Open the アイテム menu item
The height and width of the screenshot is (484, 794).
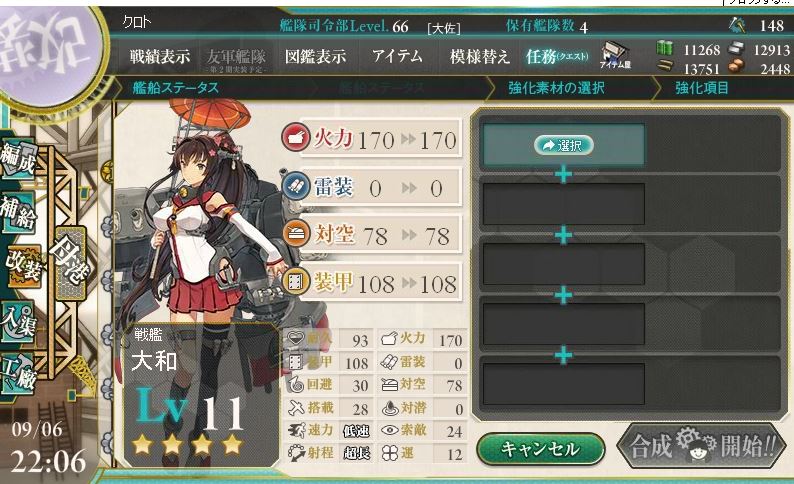[x=397, y=56]
